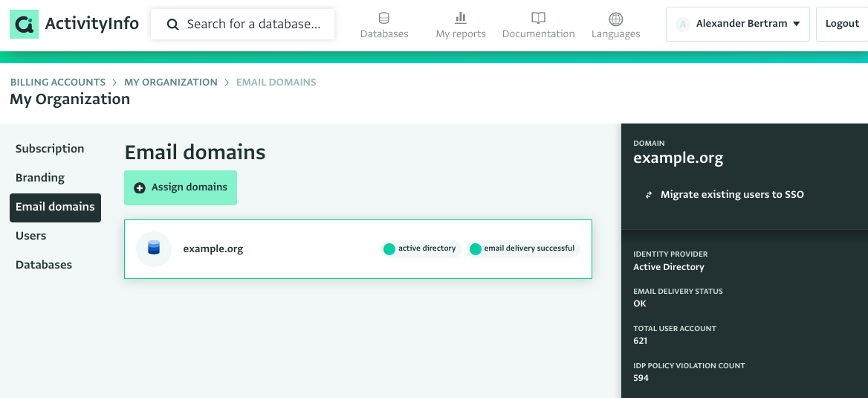Click the My Organization breadcrumb link
The height and width of the screenshot is (398, 868).
(x=170, y=82)
